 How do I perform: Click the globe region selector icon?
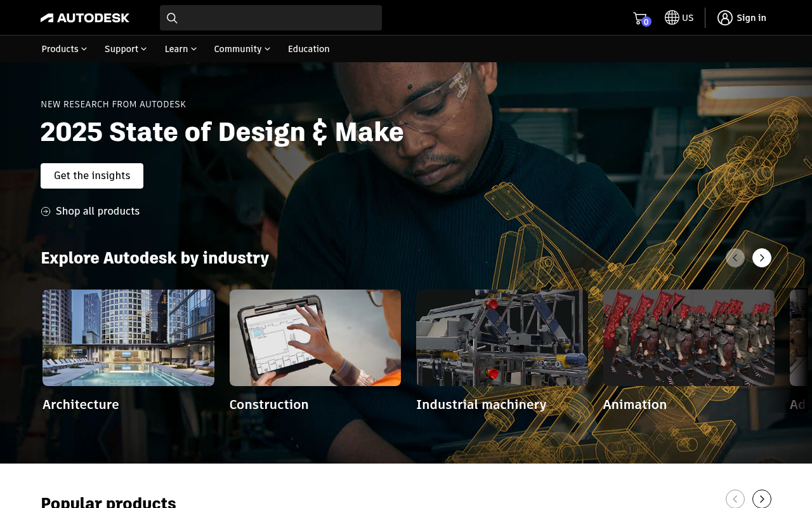(x=671, y=17)
